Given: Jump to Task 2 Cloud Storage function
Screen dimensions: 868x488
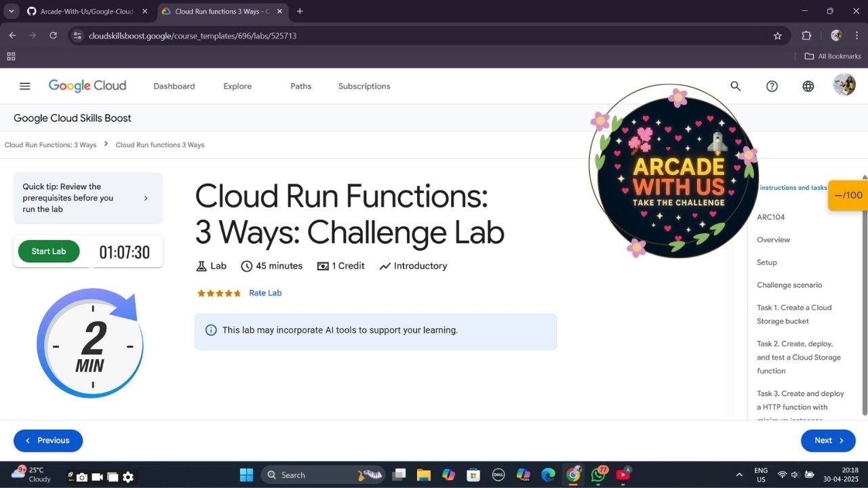Looking at the screenshot, I should [x=799, y=357].
